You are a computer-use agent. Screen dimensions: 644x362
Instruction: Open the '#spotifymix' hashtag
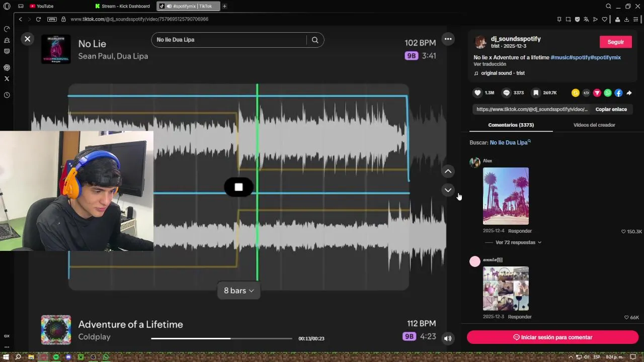(606, 57)
